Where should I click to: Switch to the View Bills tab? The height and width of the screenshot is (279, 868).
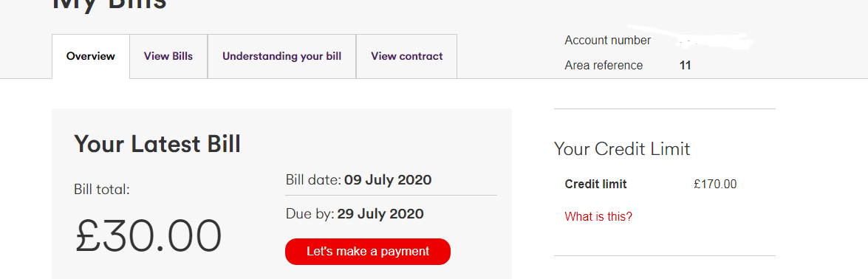[168, 56]
